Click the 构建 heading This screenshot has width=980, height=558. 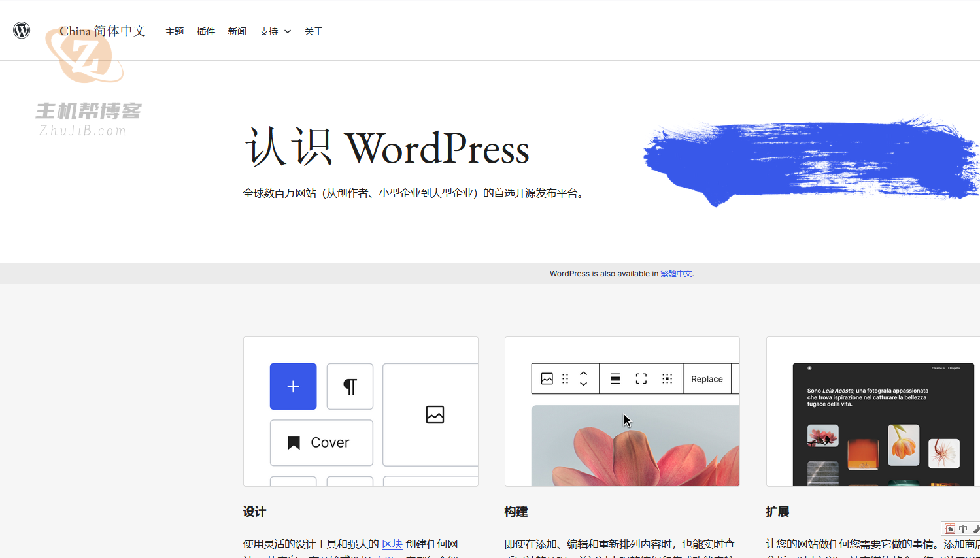pyautogui.click(x=516, y=512)
